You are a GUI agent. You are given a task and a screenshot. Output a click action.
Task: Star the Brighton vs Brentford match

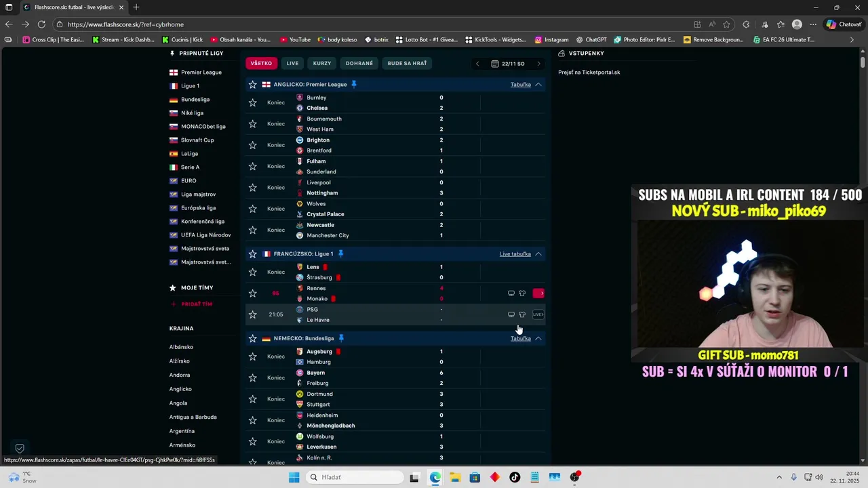pos(253,145)
